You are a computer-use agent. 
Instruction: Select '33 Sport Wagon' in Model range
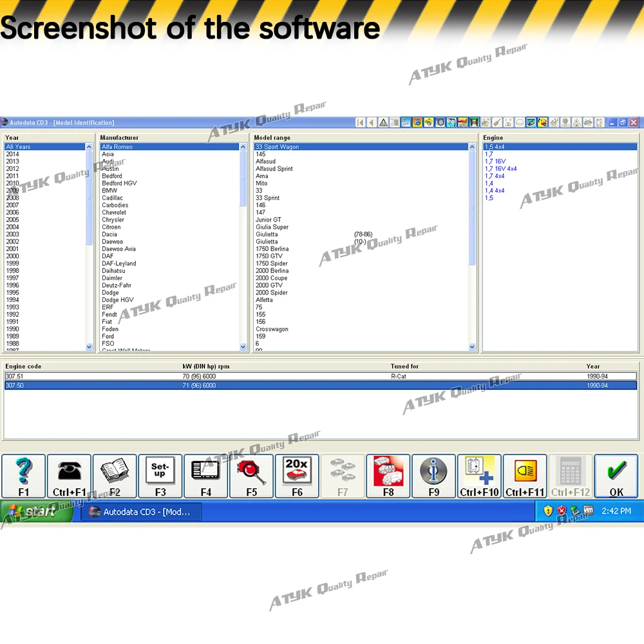tap(361, 147)
